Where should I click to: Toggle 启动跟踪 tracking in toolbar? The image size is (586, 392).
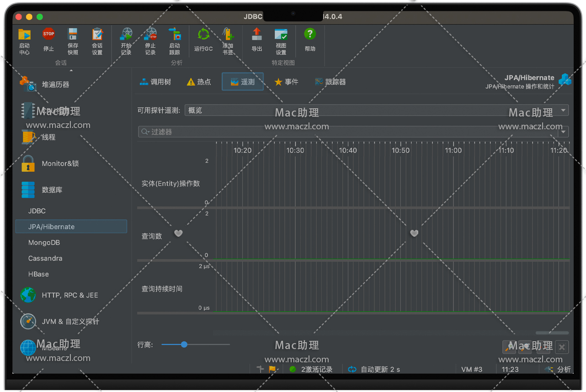click(175, 40)
